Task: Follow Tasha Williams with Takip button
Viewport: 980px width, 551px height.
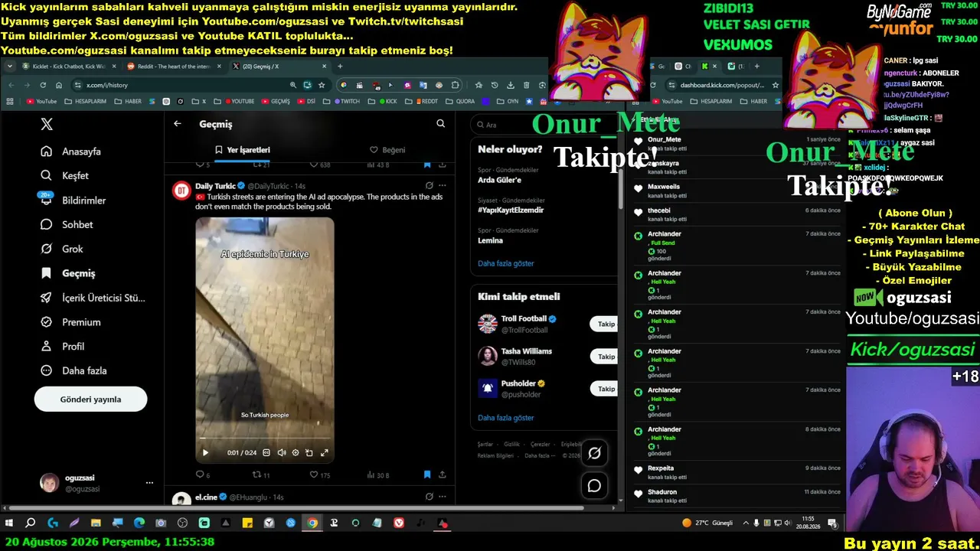Action: click(605, 357)
